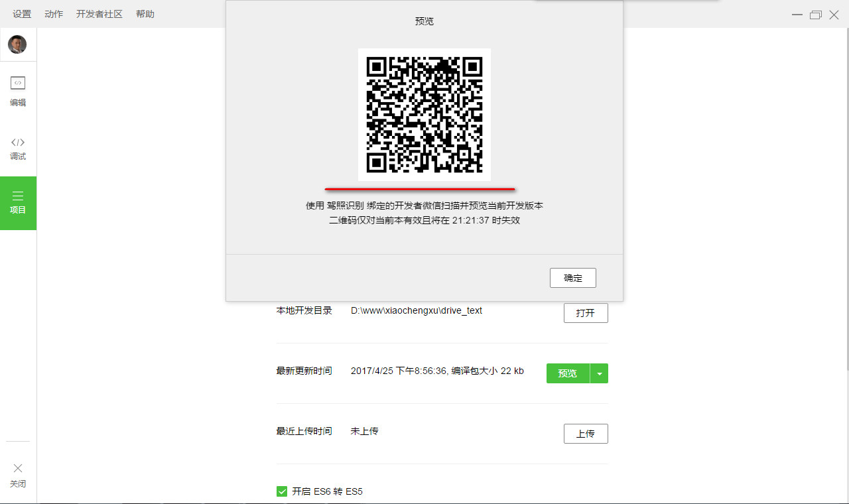Expand the dropdown arrow beside 预览
This screenshot has width=849, height=504.
(x=600, y=373)
